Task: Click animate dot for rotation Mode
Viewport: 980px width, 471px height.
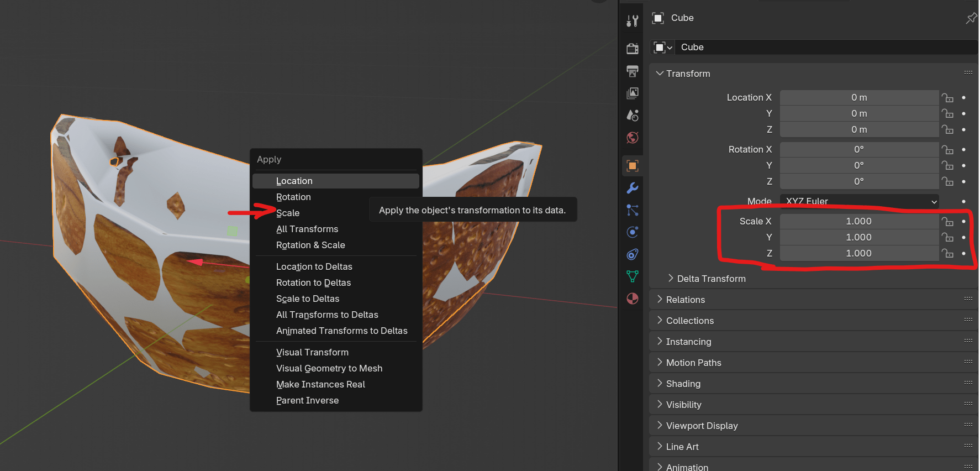Action: tap(963, 202)
